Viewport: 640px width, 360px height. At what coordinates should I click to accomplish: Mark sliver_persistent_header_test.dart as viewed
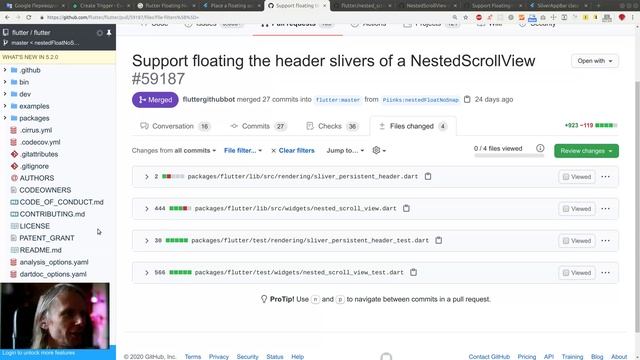point(577,241)
